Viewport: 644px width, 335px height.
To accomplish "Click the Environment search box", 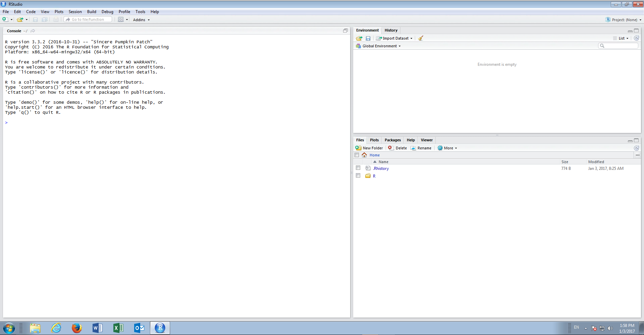I will coord(618,46).
